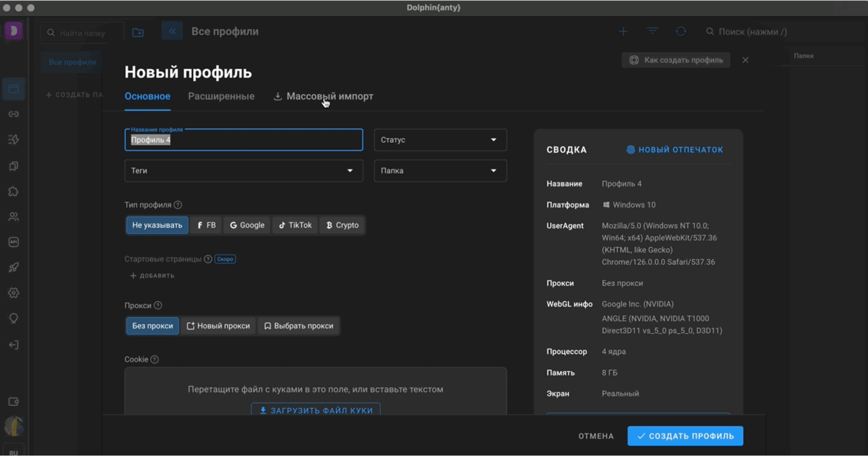Click 'Создать профиль' button

(x=685, y=436)
